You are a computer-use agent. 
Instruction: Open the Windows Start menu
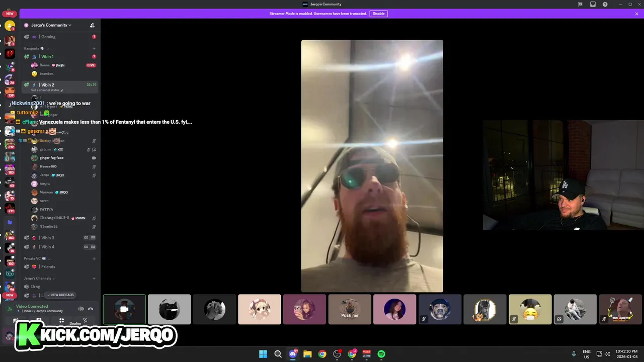[263, 354]
